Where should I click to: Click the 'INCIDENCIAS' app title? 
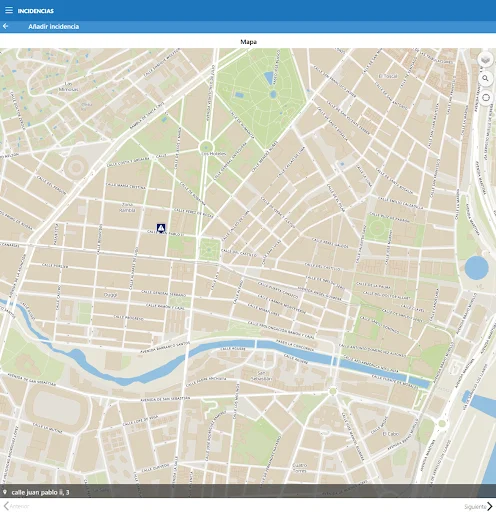[36, 11]
